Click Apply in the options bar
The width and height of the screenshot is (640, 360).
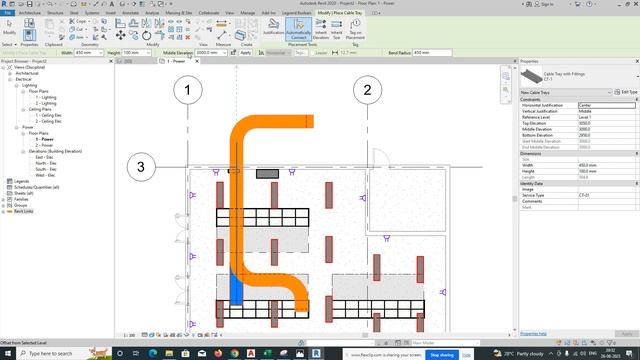tap(245, 53)
